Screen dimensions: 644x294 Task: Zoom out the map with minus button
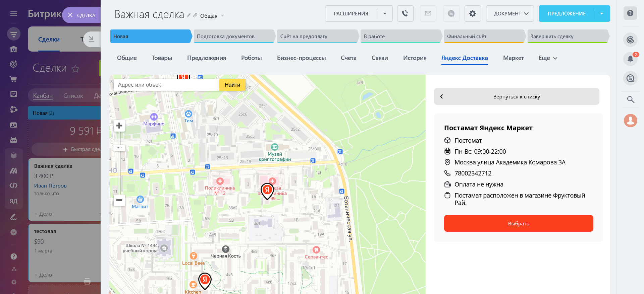[x=119, y=200]
